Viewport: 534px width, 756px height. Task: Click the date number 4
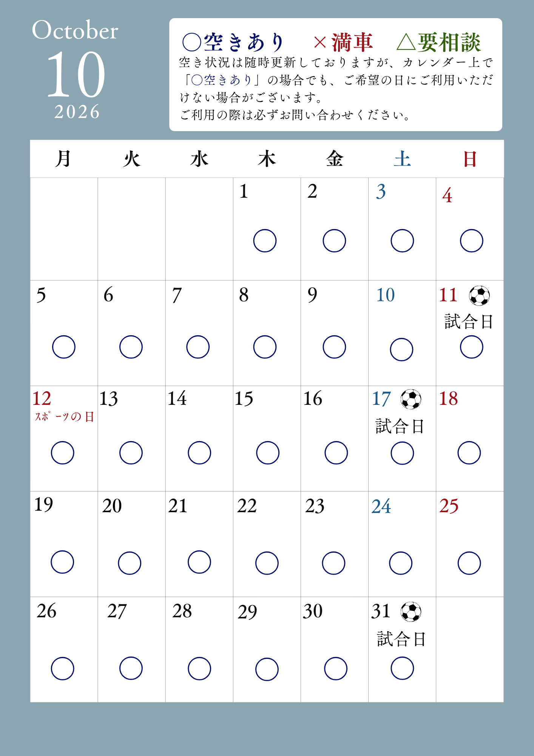[x=447, y=195]
